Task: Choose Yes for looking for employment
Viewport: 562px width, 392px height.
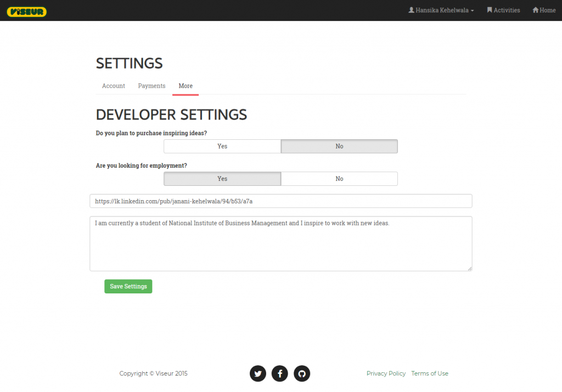Action: pyautogui.click(x=222, y=179)
